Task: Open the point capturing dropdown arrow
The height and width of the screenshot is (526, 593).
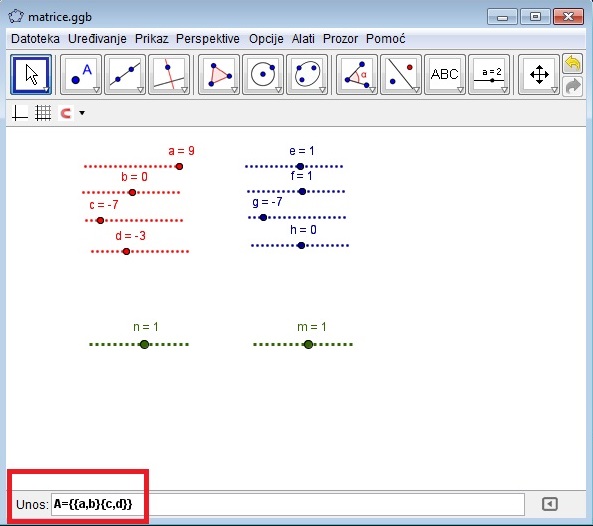Action: (x=82, y=113)
